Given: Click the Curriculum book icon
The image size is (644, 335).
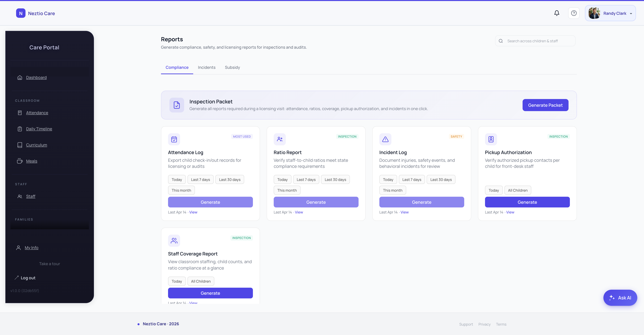Looking at the screenshot, I should (x=20, y=145).
